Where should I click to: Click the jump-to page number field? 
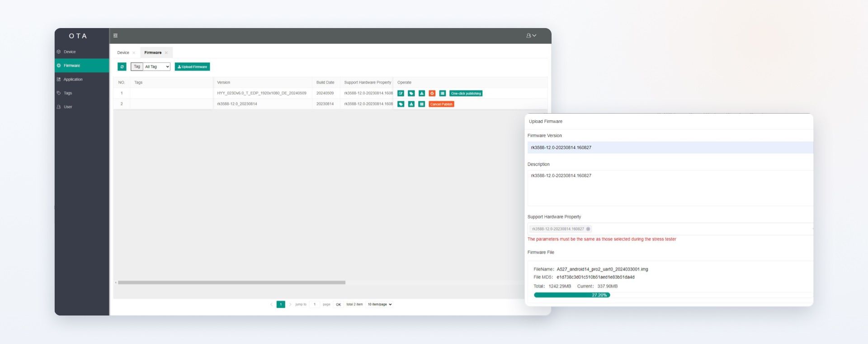315,304
